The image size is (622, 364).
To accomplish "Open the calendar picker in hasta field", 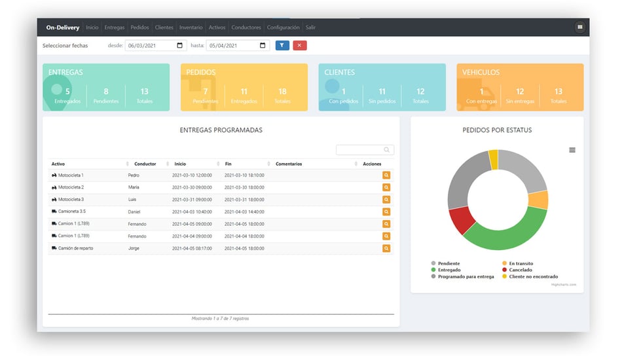I will (x=263, y=45).
